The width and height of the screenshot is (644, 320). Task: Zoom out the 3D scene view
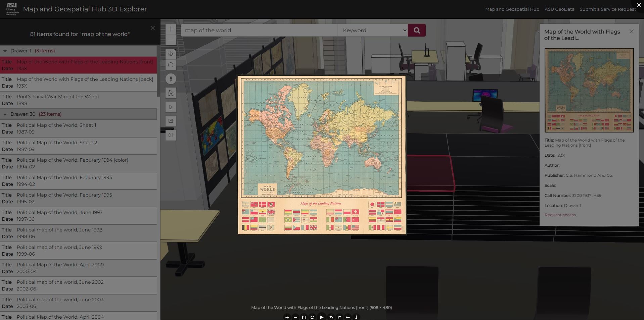(x=171, y=40)
